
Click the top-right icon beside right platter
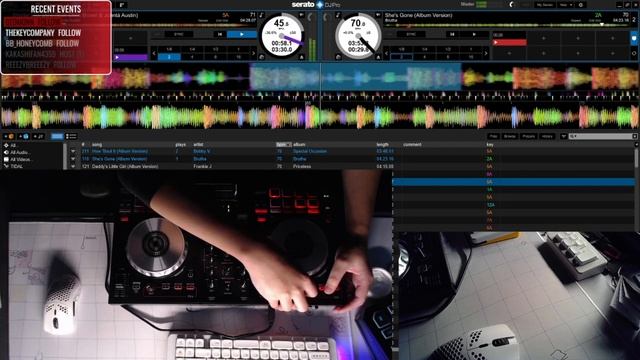[378, 15]
